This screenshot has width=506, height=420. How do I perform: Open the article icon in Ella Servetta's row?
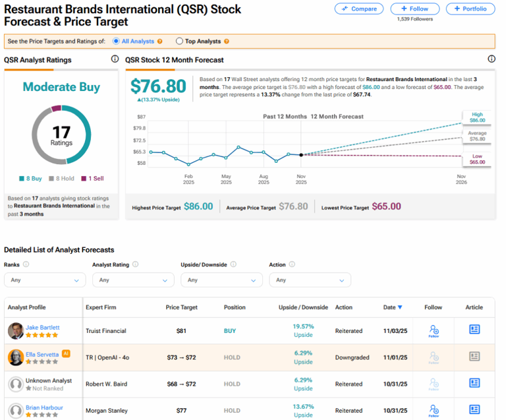474,356
